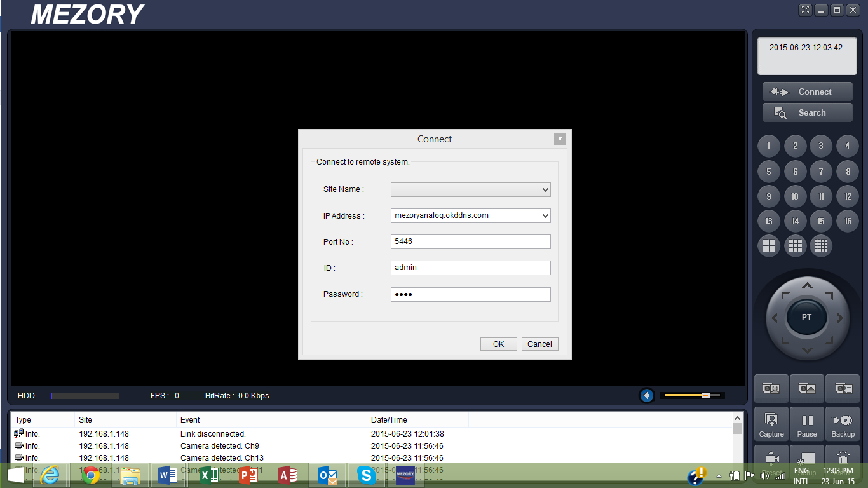The width and height of the screenshot is (868, 488).
Task: Select camera channel 8 button
Action: 848,172
